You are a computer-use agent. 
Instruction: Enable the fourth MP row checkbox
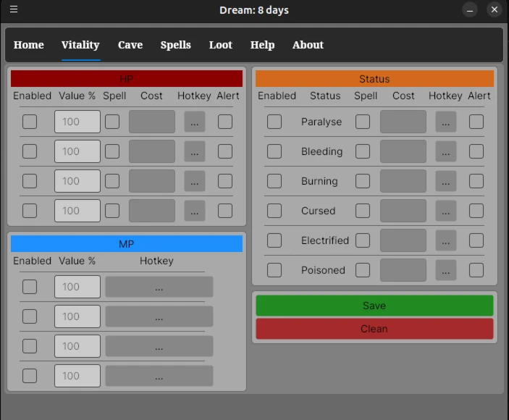[x=30, y=376]
